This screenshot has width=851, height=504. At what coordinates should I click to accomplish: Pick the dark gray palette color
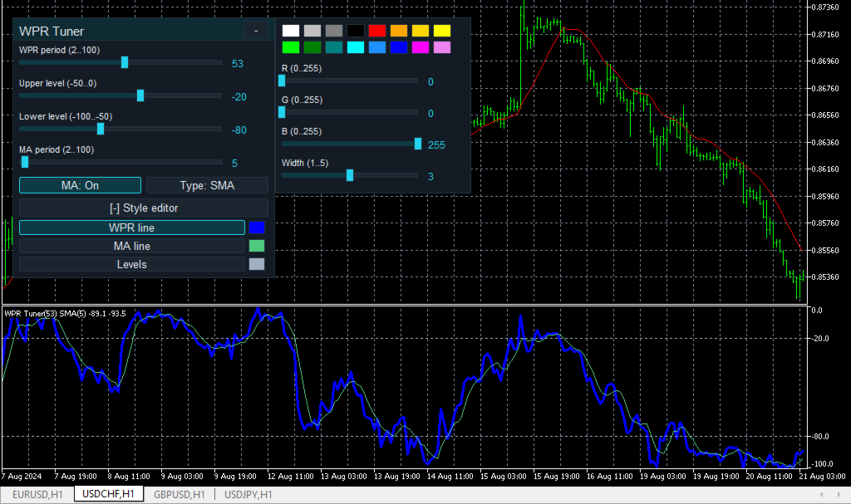coord(334,31)
